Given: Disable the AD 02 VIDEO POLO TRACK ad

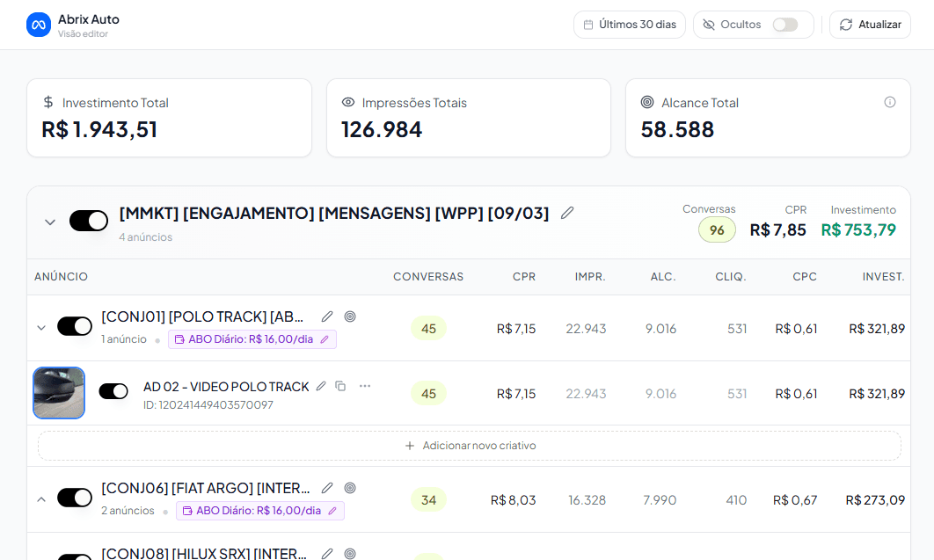Looking at the screenshot, I should [113, 390].
